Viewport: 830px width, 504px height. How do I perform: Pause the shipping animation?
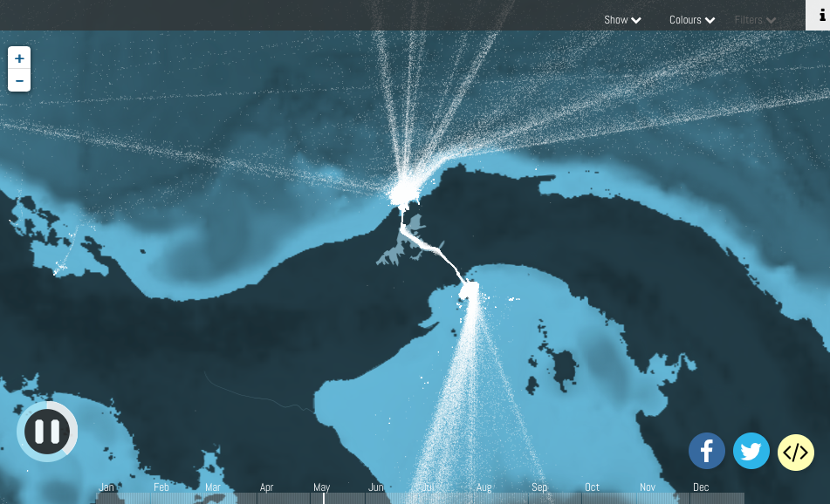47,431
